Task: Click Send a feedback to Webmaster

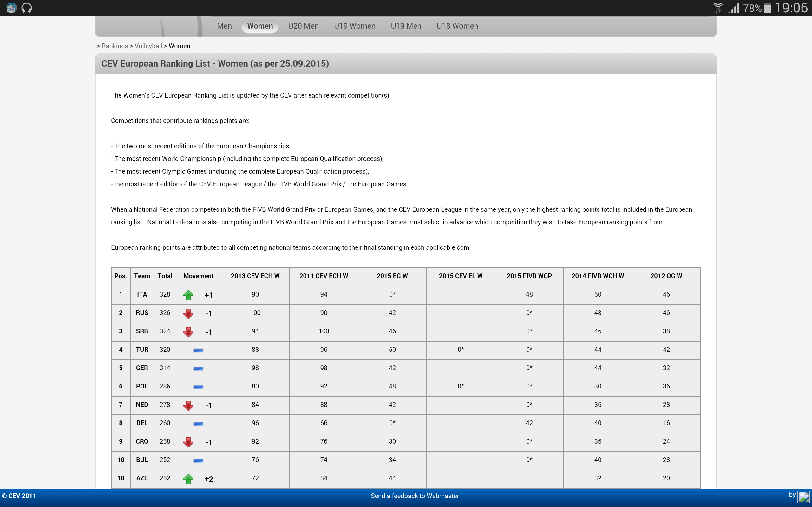Action: (x=415, y=496)
